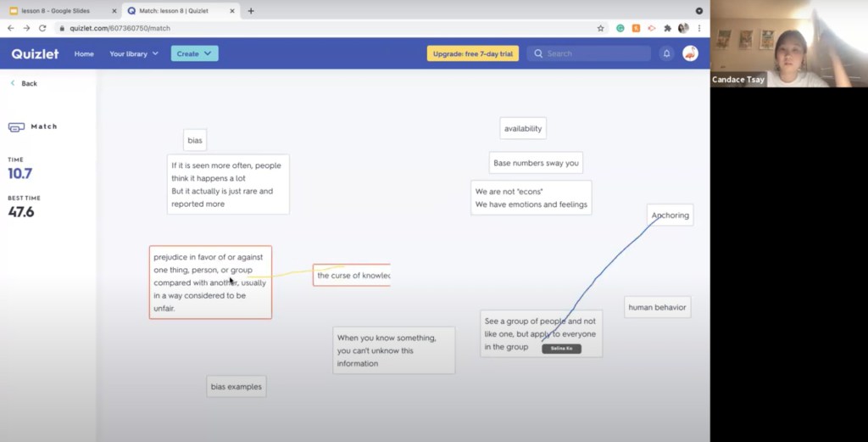Click Upgrade: free 7-day trial button
The image size is (868, 442).
tap(472, 53)
